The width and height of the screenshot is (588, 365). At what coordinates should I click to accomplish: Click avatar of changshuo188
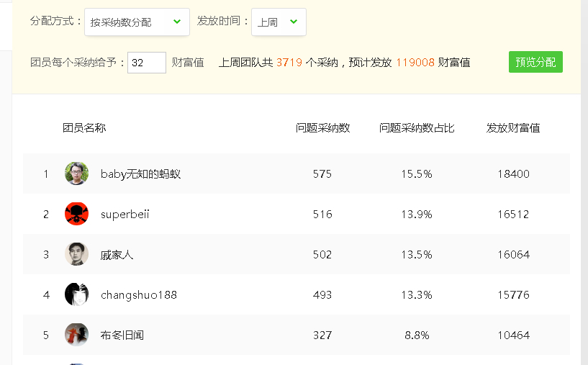[76, 294]
